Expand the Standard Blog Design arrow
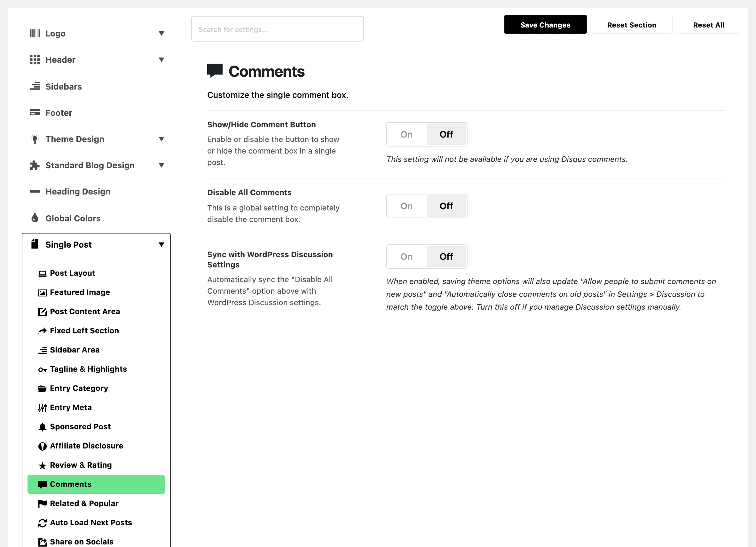Viewport: 756px width, 547px height. (x=161, y=165)
